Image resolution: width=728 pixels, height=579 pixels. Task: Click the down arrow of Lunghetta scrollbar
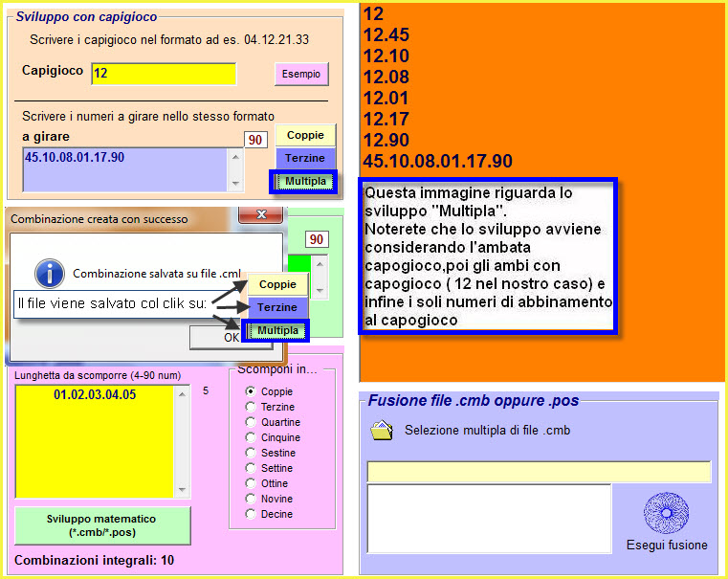click(x=182, y=490)
